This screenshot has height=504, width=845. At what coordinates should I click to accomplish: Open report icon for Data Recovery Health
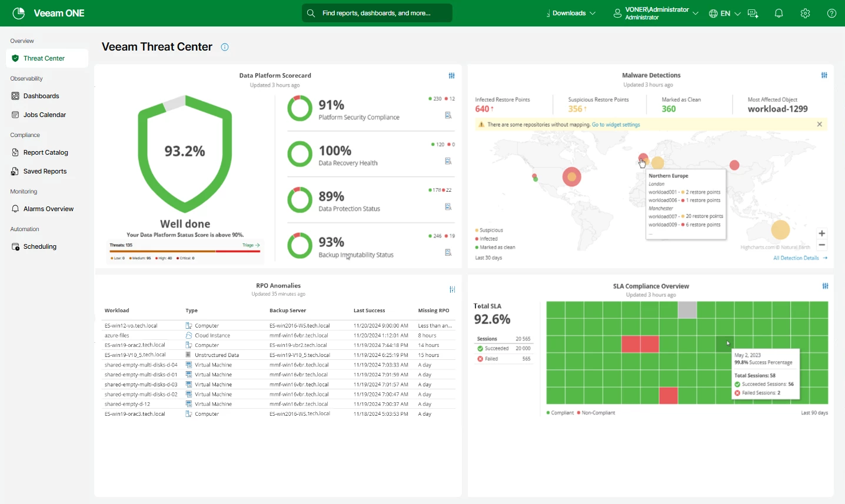tap(448, 161)
